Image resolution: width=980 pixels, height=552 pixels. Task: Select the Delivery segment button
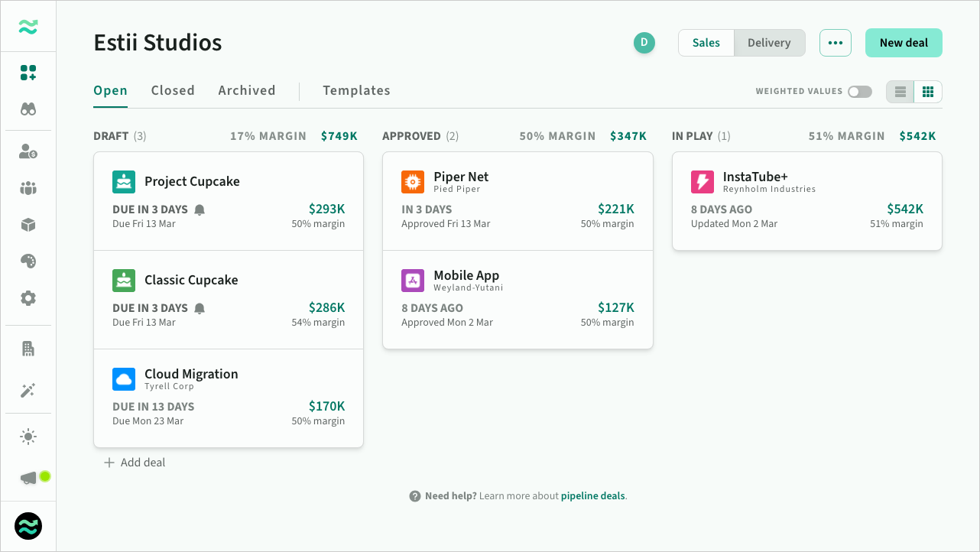(x=769, y=43)
